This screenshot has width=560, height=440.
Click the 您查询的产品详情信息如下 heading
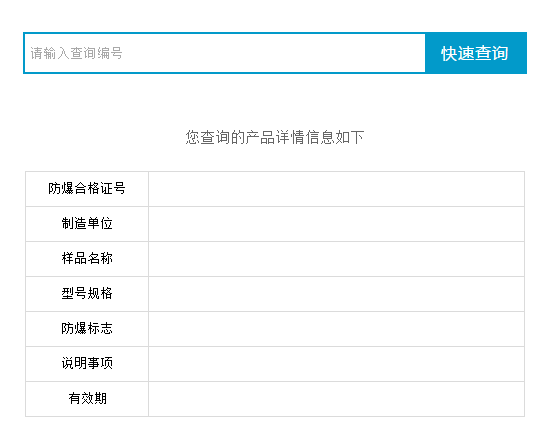click(275, 138)
